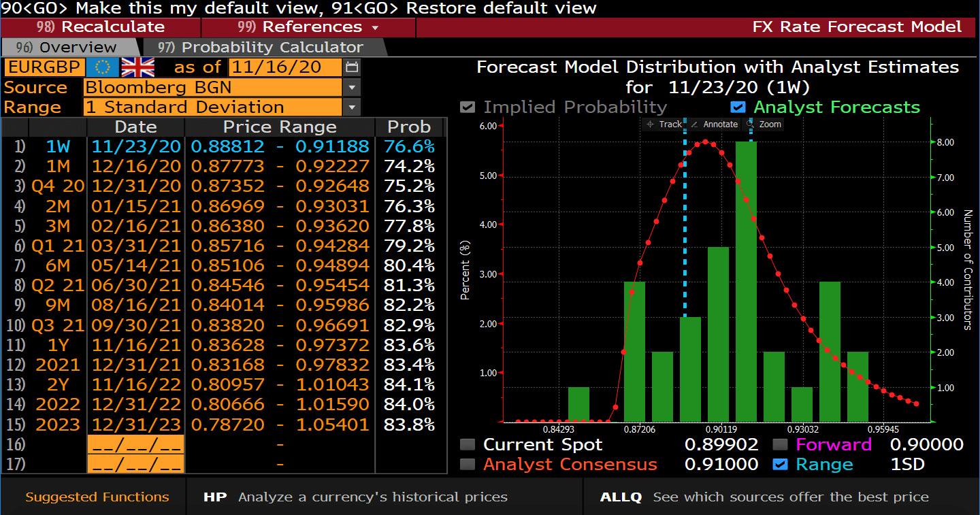Click the EURGBP currency pair field
Viewport: 980px width, 515px height.
(45, 67)
